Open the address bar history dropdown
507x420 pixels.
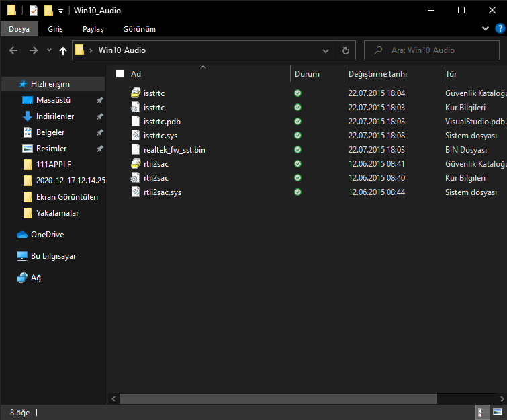(x=326, y=50)
